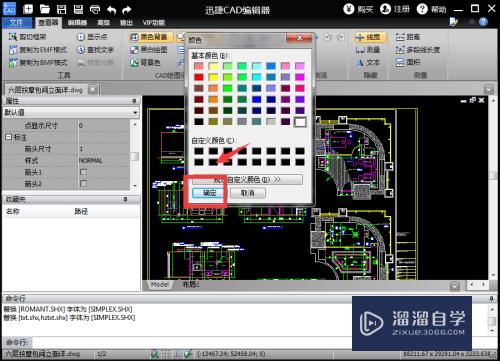500x361 pixels.
Task: Close the 六层按摩包间立面详.dwg document tab
Action: (x=93, y=89)
